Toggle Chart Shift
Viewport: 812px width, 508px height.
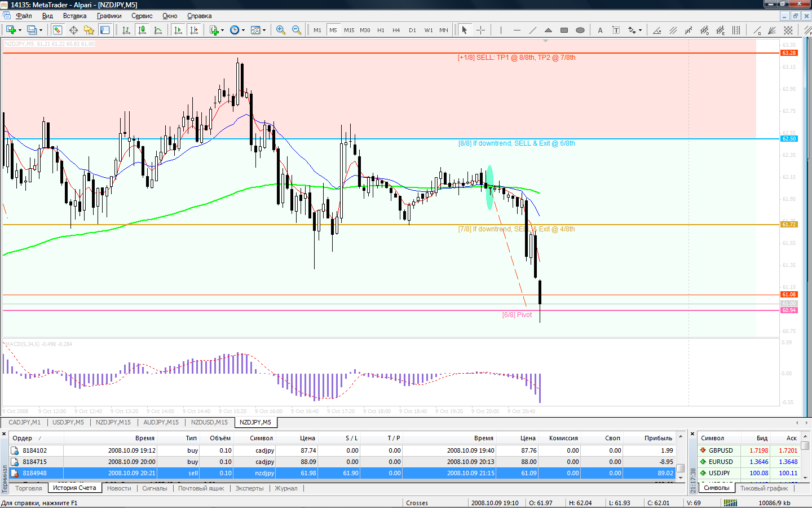[194, 30]
